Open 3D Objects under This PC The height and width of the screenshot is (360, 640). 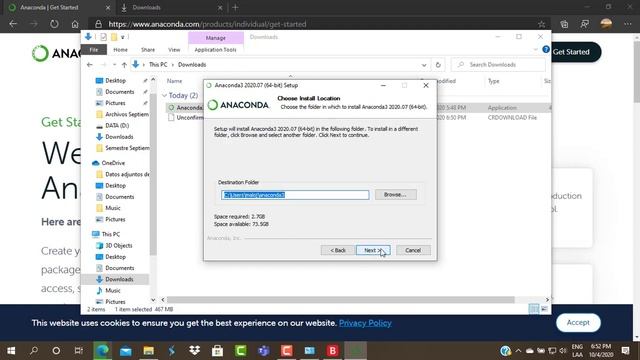click(x=119, y=246)
